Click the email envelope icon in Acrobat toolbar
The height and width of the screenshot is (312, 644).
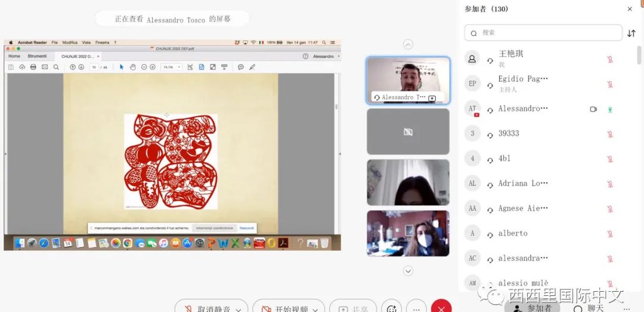tap(45, 67)
